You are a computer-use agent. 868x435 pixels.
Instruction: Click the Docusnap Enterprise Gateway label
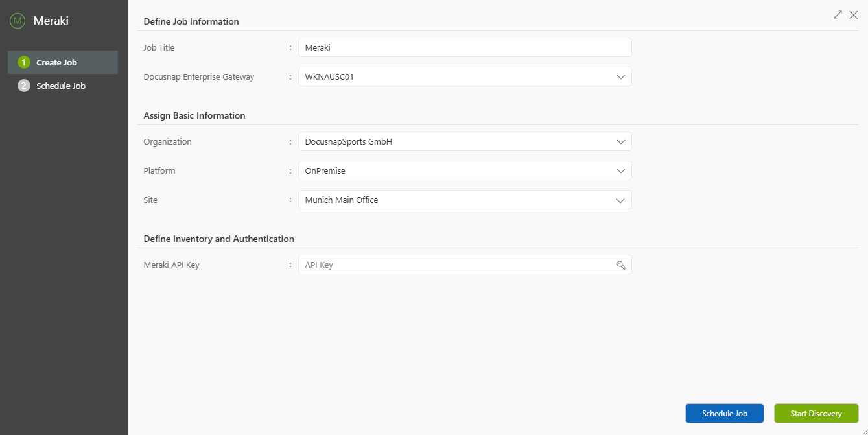click(x=199, y=76)
